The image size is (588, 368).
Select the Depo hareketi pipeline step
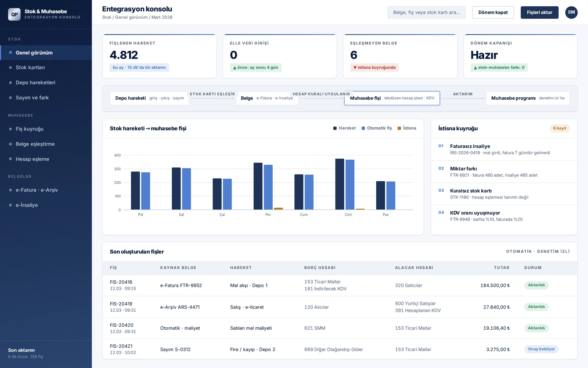point(149,98)
